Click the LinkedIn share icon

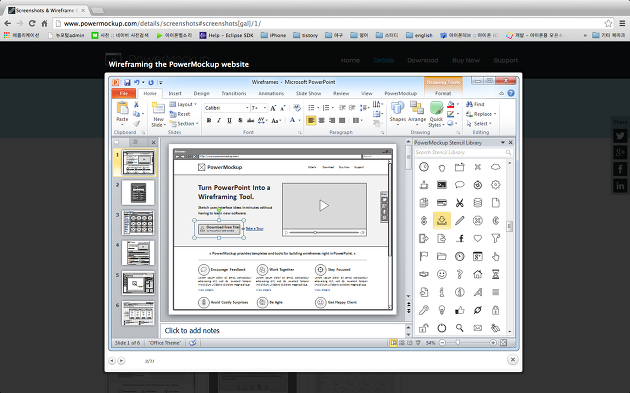tap(620, 185)
